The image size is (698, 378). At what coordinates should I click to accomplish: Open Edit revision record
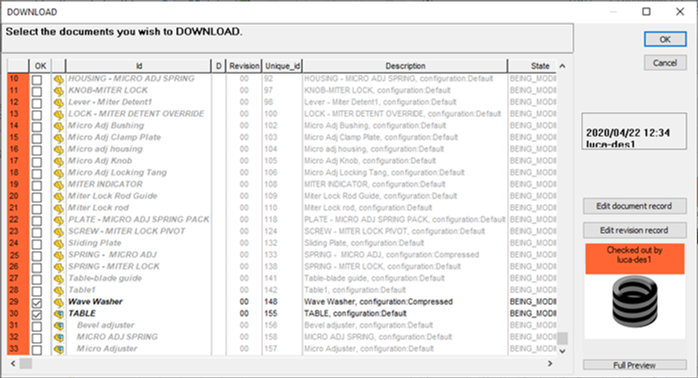tap(634, 230)
